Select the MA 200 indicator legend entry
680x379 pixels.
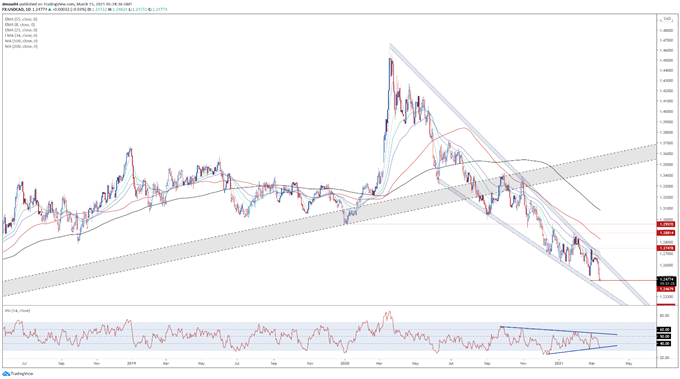[x=21, y=46]
